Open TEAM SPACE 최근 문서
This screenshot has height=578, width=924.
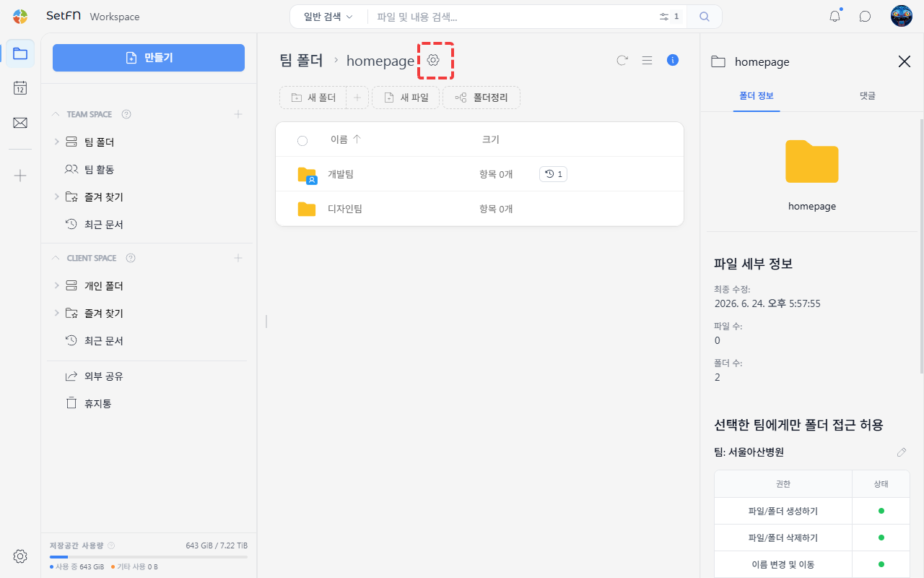[x=103, y=225]
